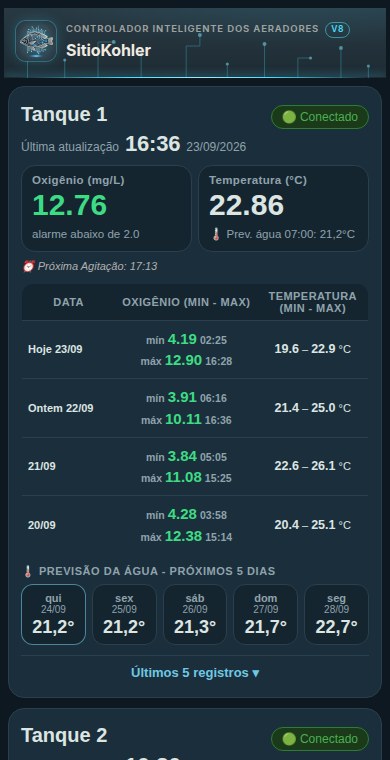Click the V8 version badge

pyautogui.click(x=337, y=29)
